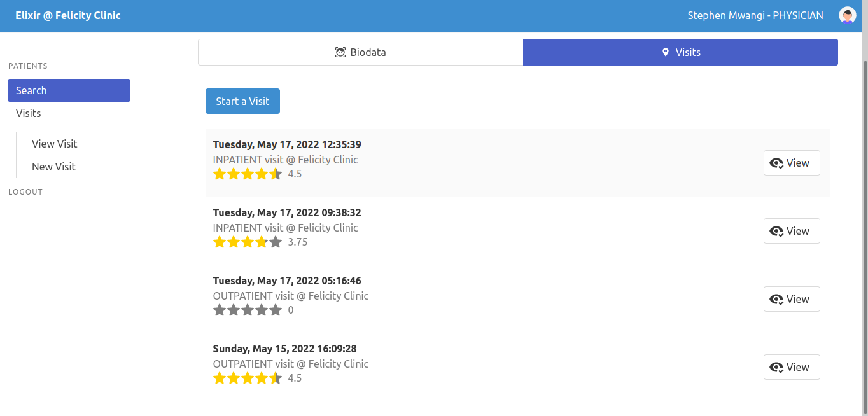
Task: Click the date Tuesday, May 17, 2022 09:38:32
Action: pos(287,212)
